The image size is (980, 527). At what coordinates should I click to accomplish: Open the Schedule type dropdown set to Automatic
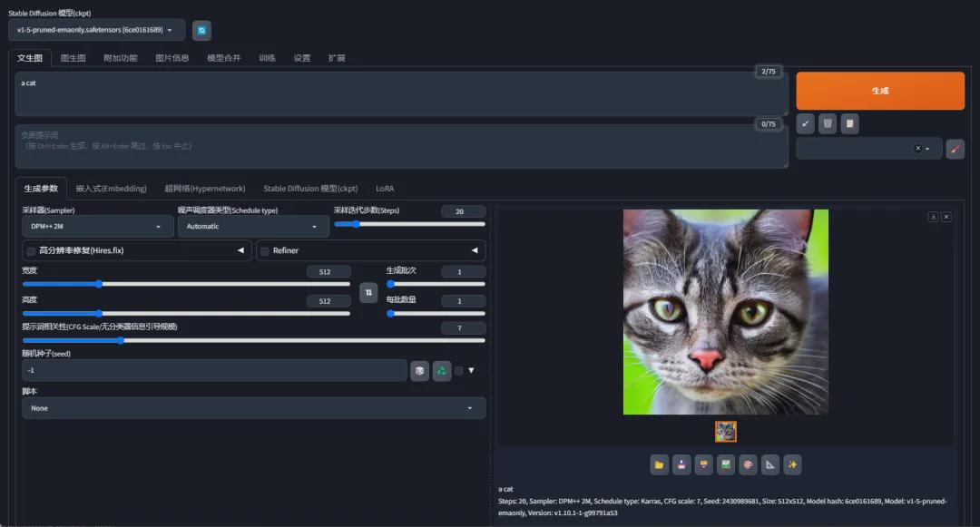[252, 226]
